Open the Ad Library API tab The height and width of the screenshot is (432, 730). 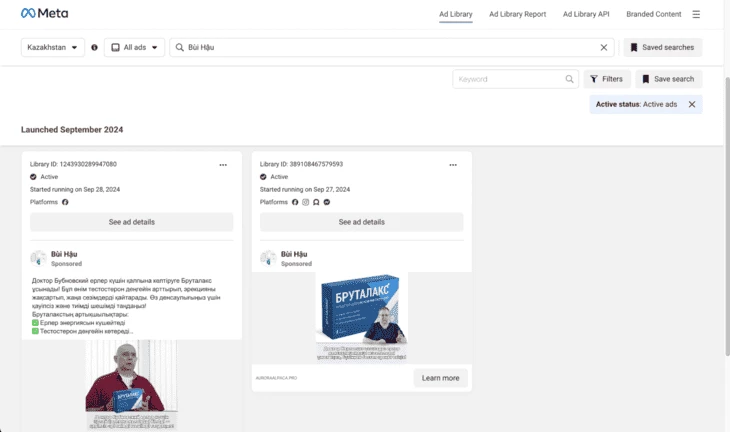[586, 14]
